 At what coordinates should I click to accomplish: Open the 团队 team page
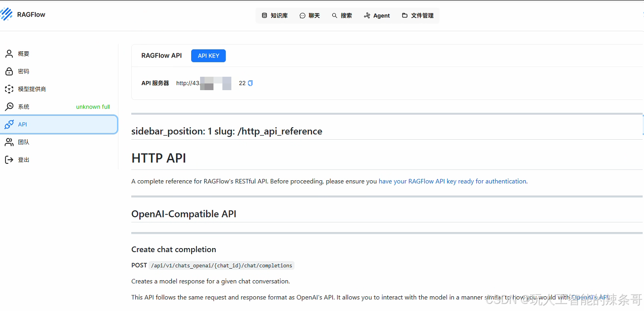(x=59, y=142)
